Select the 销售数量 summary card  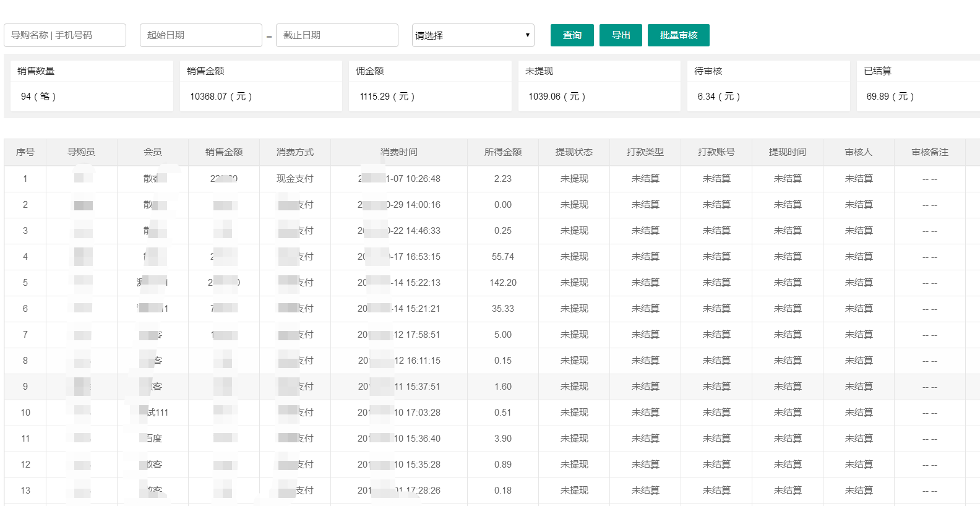[92, 85]
